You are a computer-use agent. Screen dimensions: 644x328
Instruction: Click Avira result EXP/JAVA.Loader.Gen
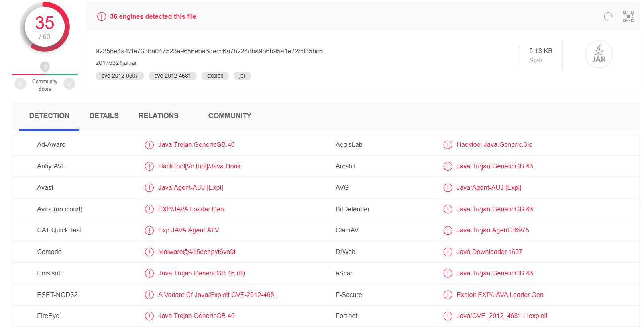click(191, 209)
